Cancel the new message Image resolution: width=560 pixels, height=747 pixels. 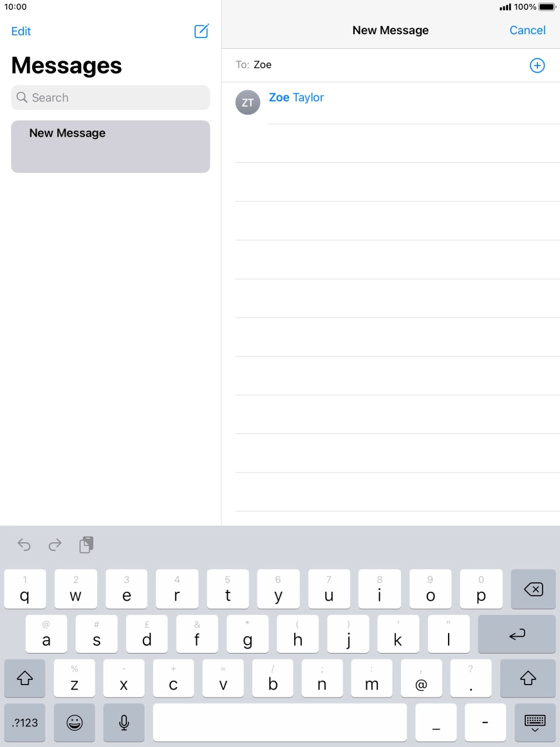[527, 30]
